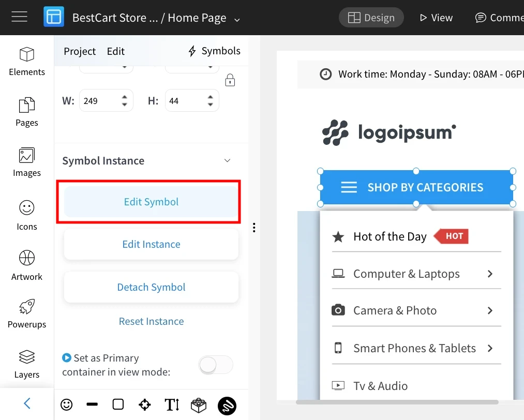Open the Artwork panel
Image resolution: width=524 pixels, height=420 pixels.
pyautogui.click(x=27, y=266)
